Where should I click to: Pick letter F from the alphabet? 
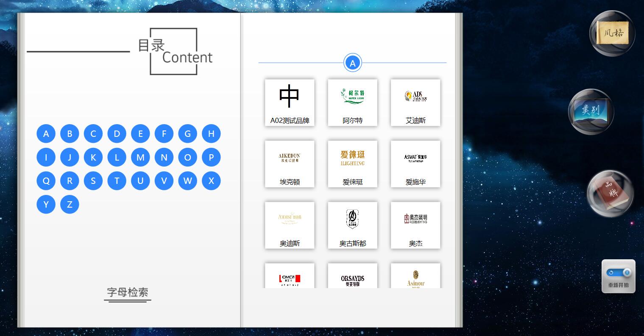tap(164, 134)
